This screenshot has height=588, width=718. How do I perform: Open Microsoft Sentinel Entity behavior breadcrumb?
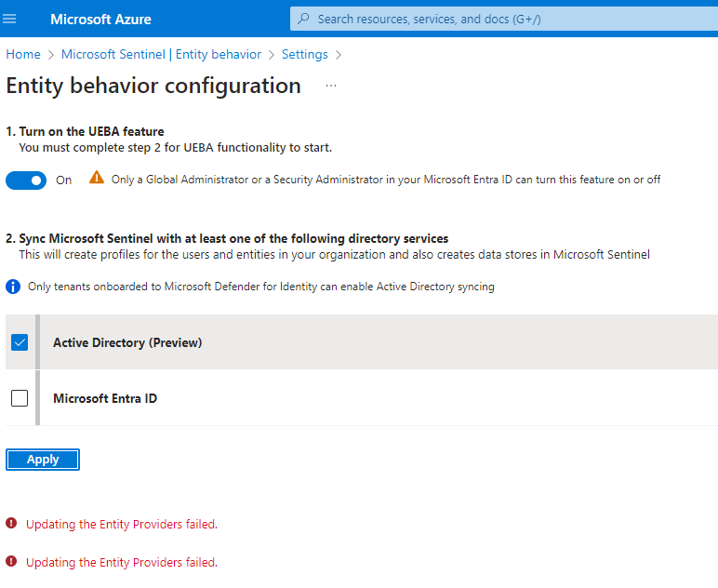point(161,55)
